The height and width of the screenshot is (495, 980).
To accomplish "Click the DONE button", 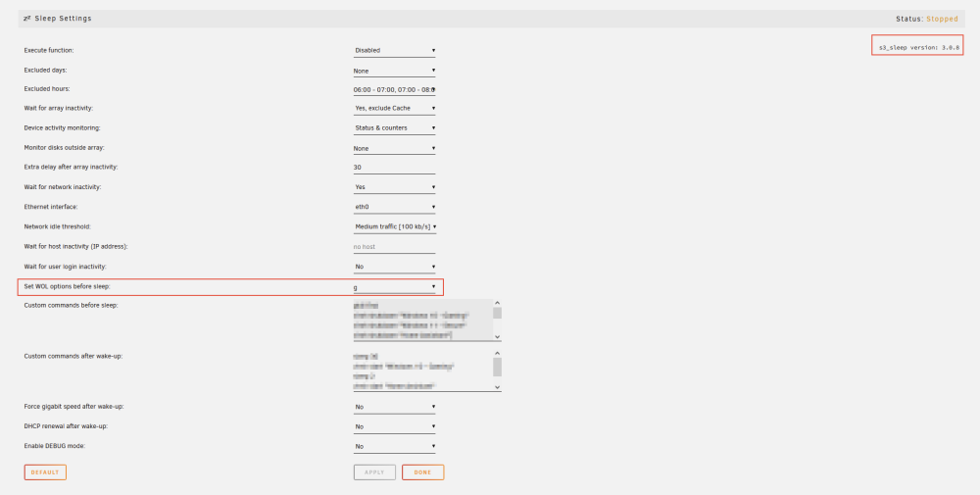I will (423, 472).
